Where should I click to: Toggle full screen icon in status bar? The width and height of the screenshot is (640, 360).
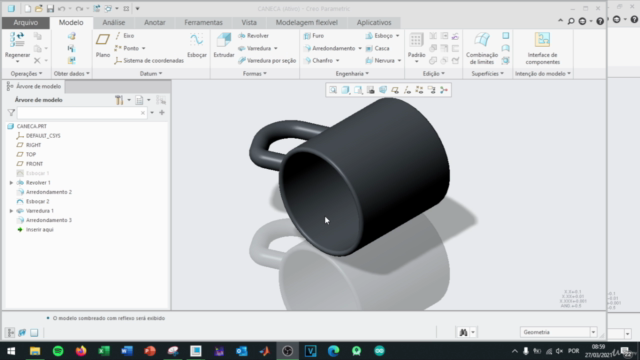[34, 333]
